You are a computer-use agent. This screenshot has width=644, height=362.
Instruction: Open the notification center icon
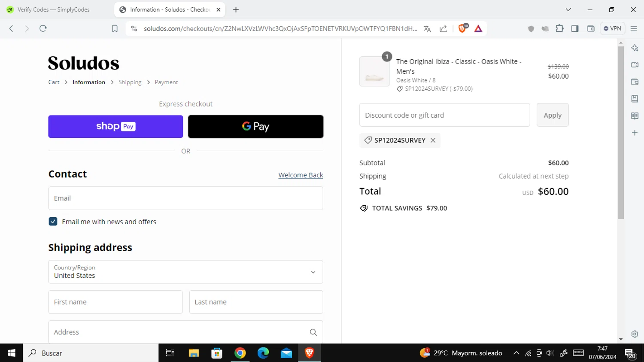(630, 354)
